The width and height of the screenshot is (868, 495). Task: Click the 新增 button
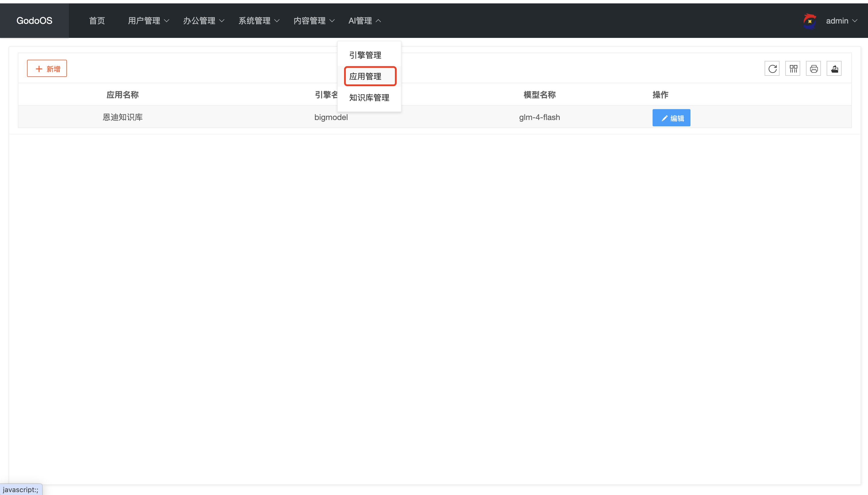[x=47, y=68]
